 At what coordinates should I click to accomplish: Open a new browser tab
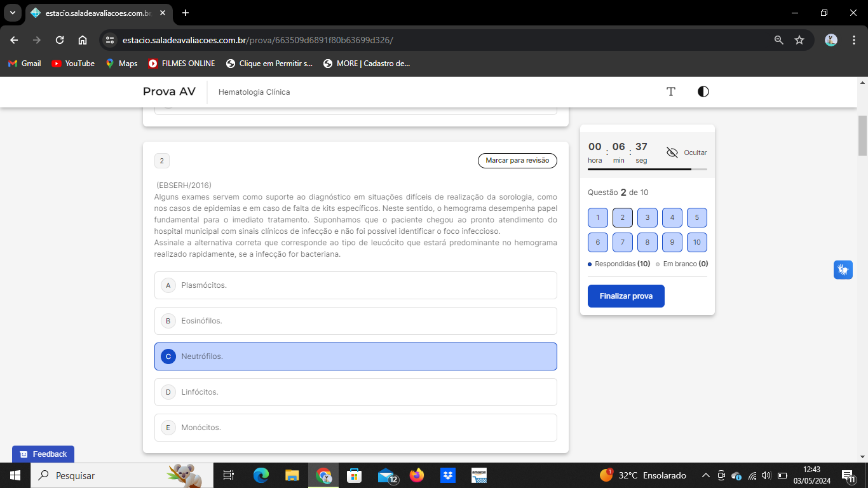[186, 13]
